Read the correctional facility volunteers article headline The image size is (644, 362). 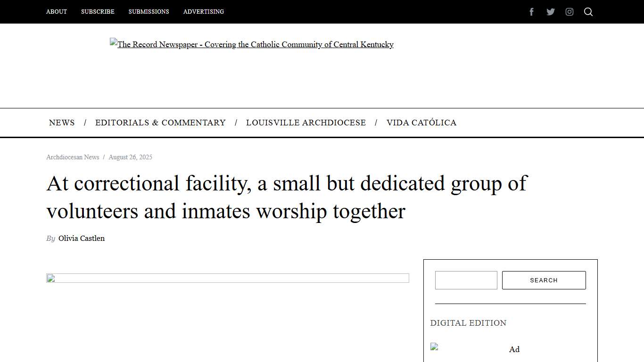286,197
